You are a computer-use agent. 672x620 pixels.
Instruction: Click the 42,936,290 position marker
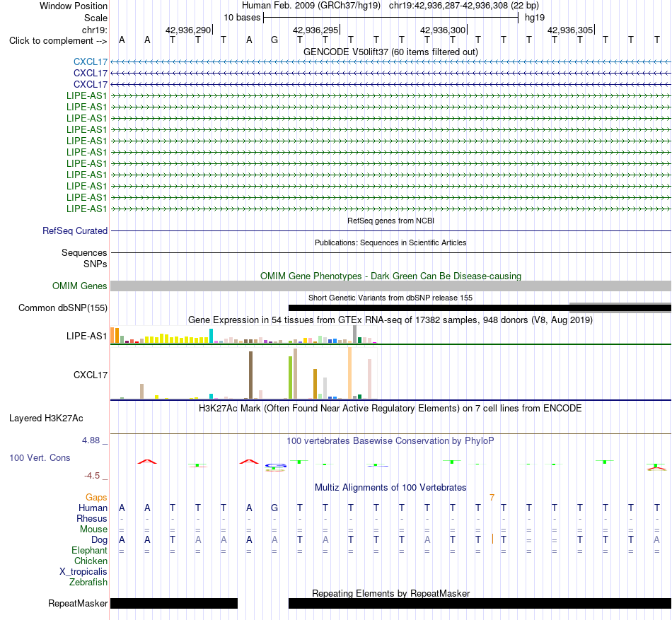pyautogui.click(x=188, y=30)
